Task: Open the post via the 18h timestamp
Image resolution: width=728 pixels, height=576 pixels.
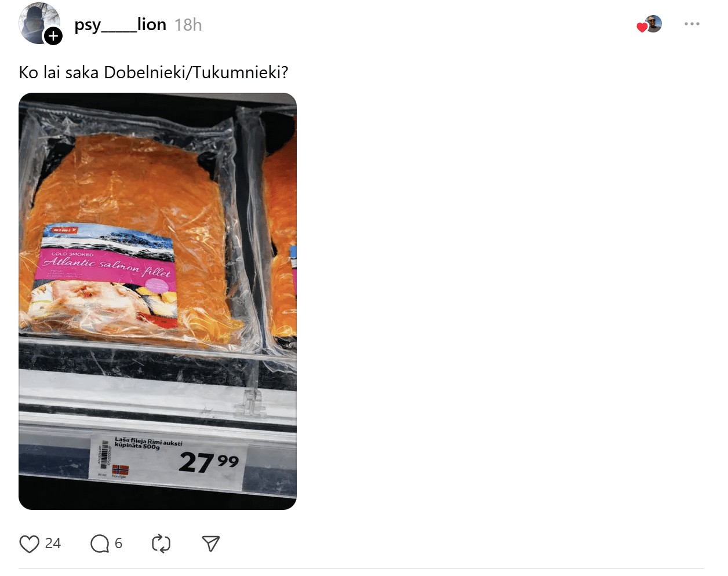Action: click(x=188, y=25)
